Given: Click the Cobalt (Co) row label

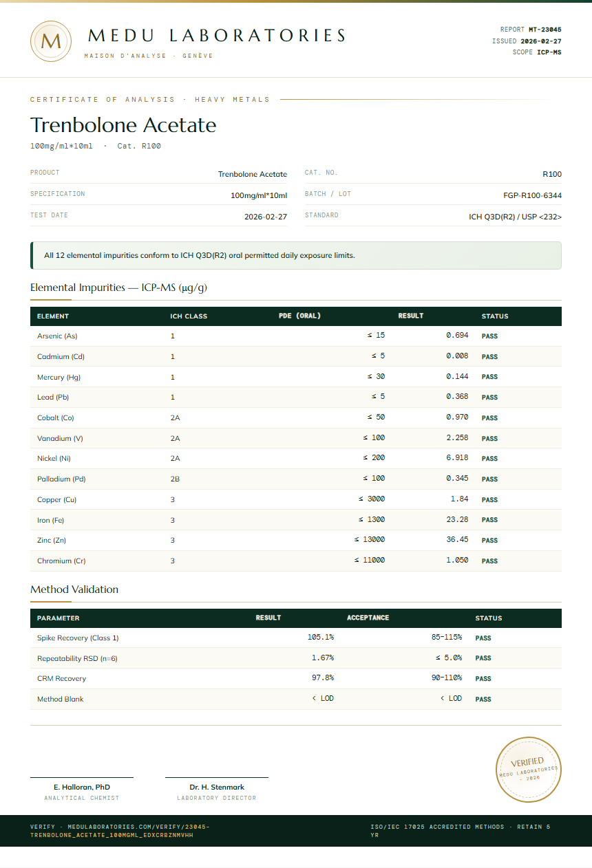Looking at the screenshot, I should point(55,417).
